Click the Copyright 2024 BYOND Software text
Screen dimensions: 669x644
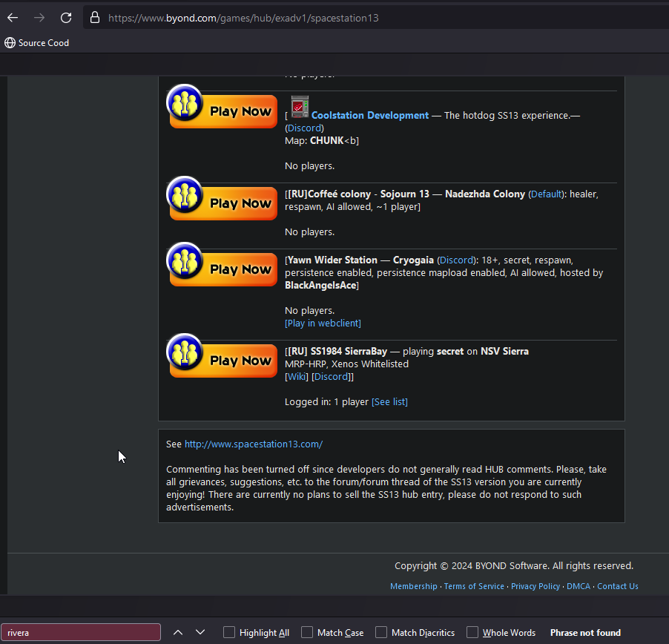(514, 566)
